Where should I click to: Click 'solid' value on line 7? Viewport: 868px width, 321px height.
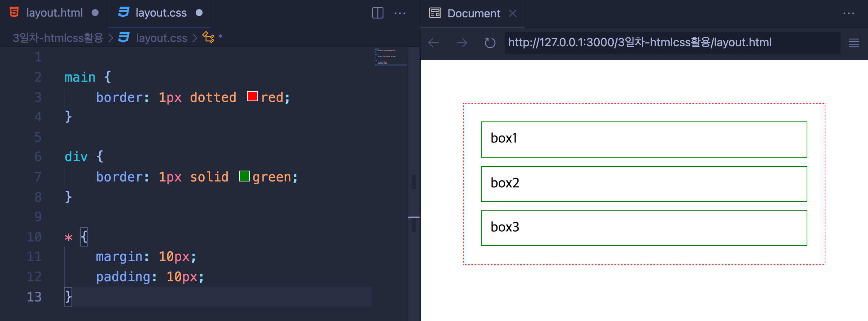tap(209, 177)
